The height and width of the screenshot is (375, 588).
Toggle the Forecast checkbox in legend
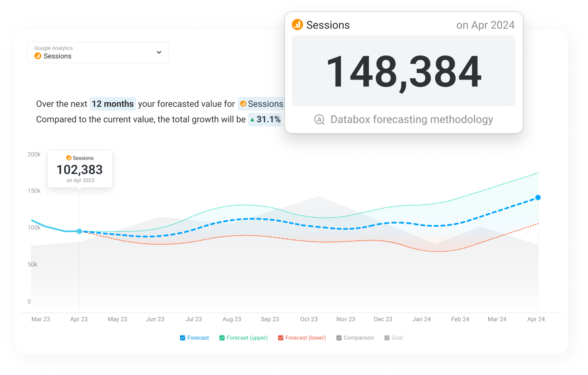(x=183, y=338)
